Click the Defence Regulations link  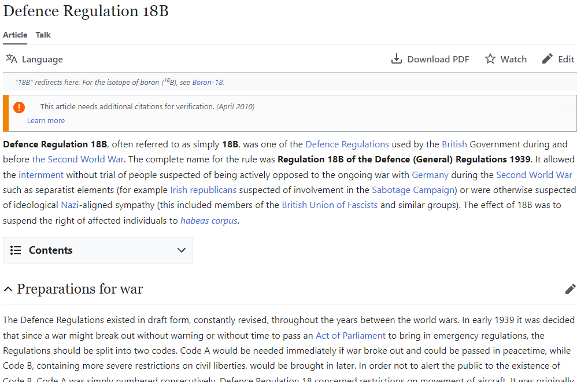347,144
